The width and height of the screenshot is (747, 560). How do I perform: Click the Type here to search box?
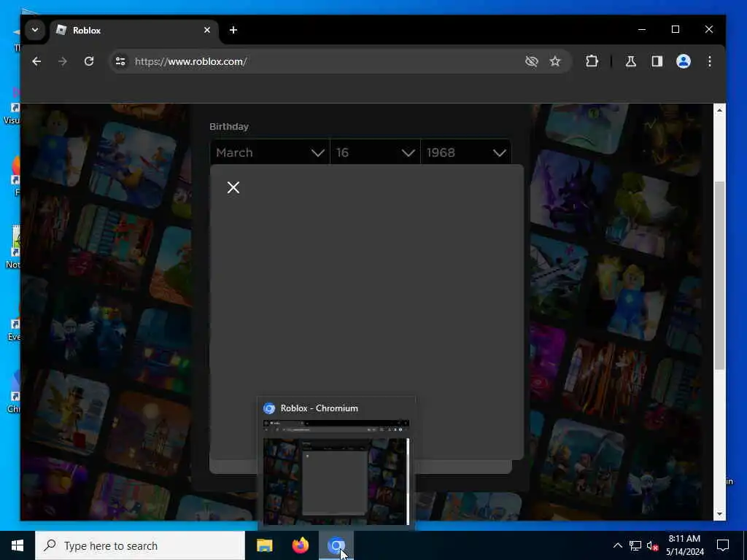(140, 545)
